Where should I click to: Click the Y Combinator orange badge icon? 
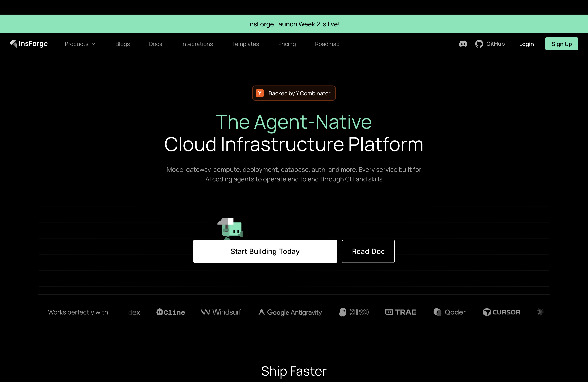coord(260,93)
